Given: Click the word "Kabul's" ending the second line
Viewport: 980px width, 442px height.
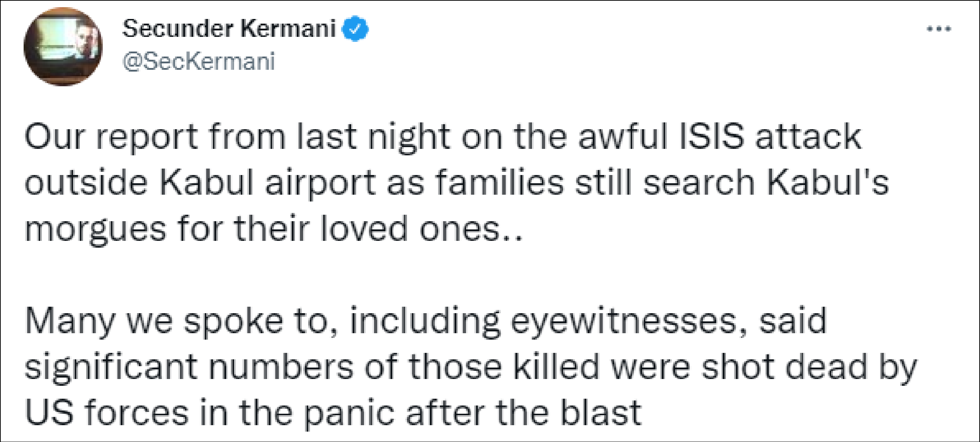Looking at the screenshot, I should (828, 183).
